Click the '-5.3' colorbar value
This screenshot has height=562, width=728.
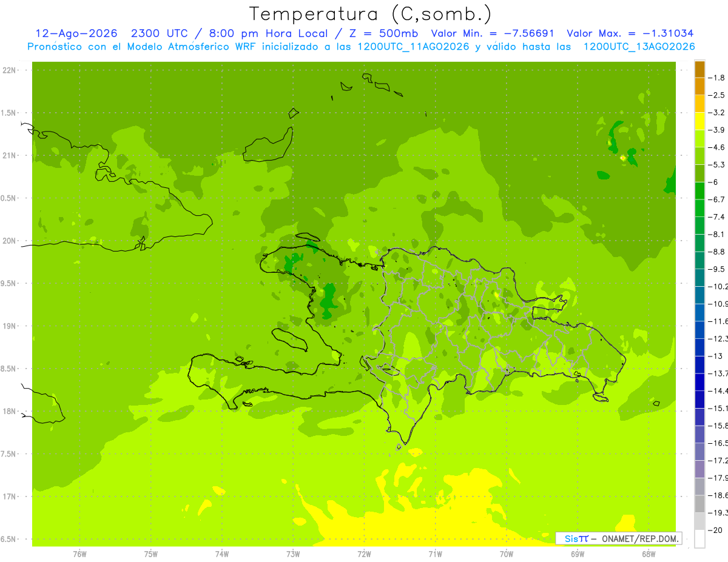(x=718, y=165)
